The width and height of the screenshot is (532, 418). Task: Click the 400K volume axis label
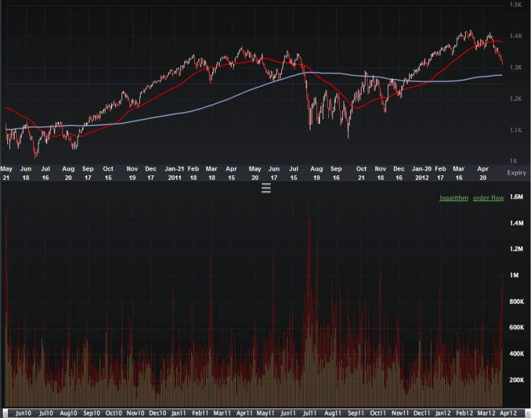point(517,354)
